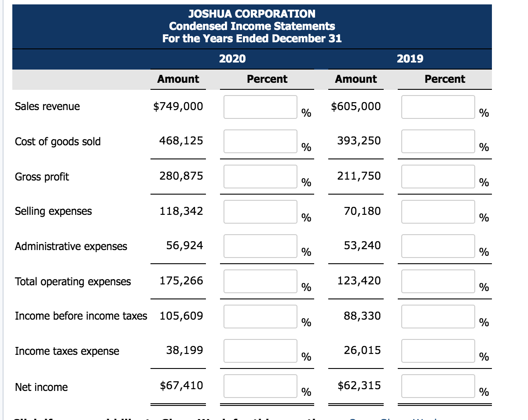Select the Sales revenue row label
The width and height of the screenshot is (528, 420).
47,106
